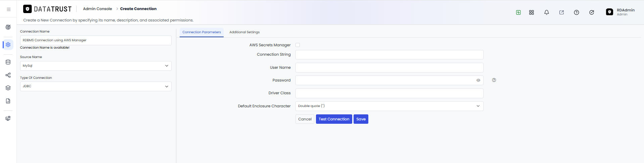644x163 pixels.
Task: Focus the Driver Class field
Action: pos(389,93)
